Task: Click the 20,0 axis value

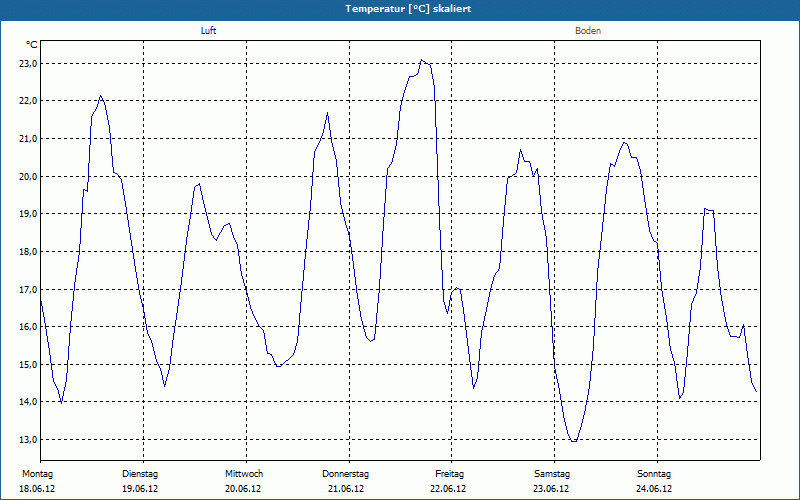Action: click(28, 177)
